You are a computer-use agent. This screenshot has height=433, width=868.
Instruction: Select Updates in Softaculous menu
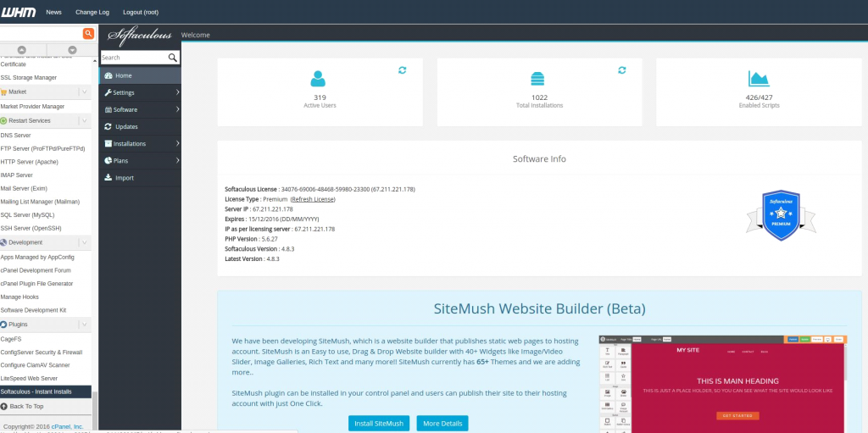point(140,127)
